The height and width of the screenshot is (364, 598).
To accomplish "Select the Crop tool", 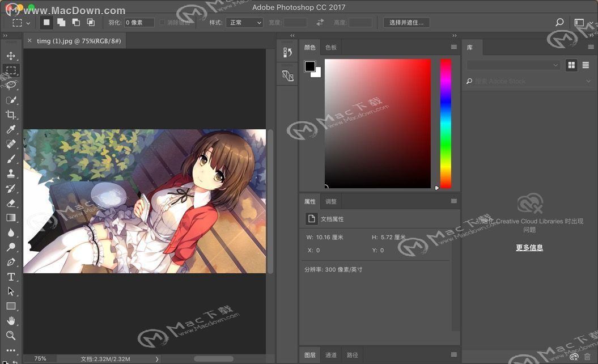I will click(x=11, y=115).
